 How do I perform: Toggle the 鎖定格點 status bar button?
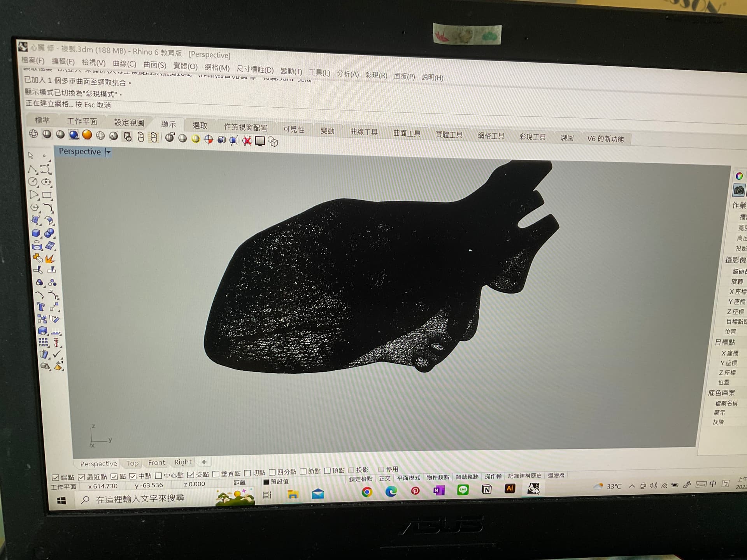(x=361, y=479)
